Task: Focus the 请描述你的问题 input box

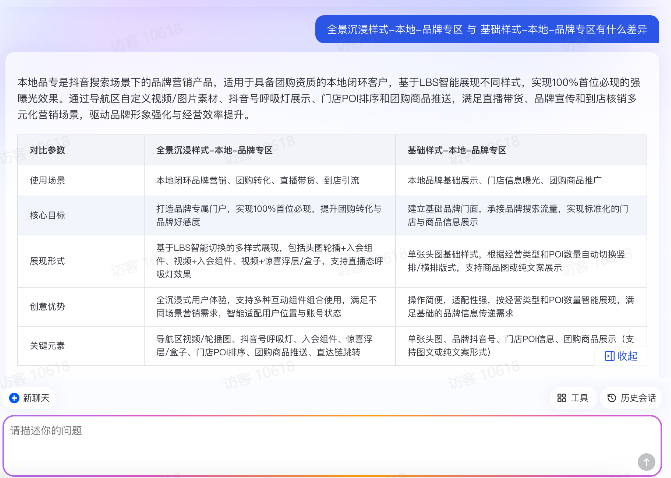Action: [333, 445]
